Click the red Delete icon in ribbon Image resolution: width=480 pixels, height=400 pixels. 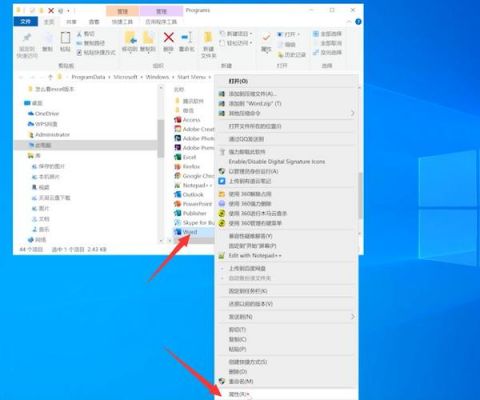pyautogui.click(x=169, y=37)
